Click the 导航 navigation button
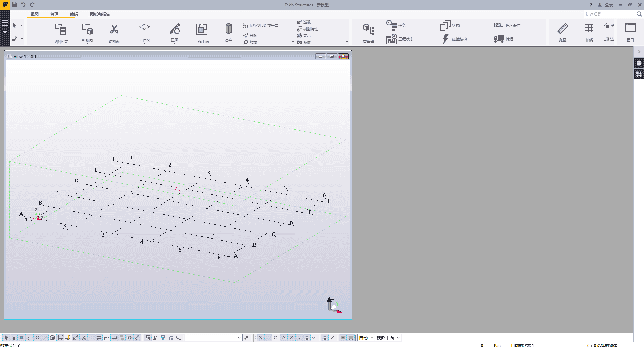 coord(250,36)
